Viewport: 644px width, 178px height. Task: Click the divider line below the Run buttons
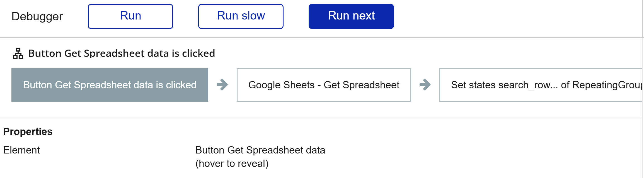(321, 38)
